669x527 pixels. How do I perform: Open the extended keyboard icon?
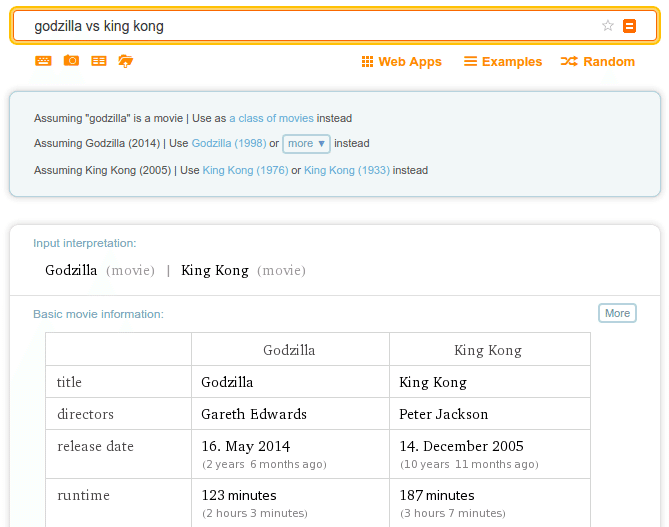click(x=43, y=61)
